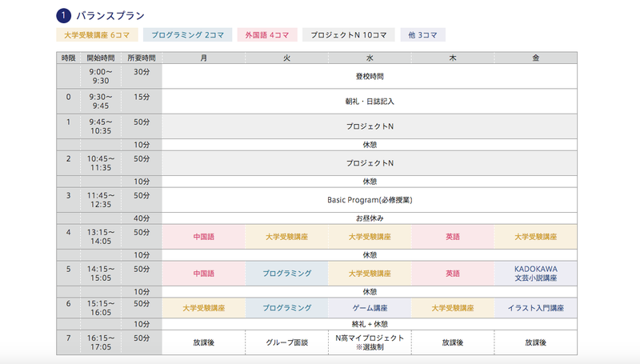The width and height of the screenshot is (640, 364).
Task: Click the 開始時間 column header
Action: [101, 58]
